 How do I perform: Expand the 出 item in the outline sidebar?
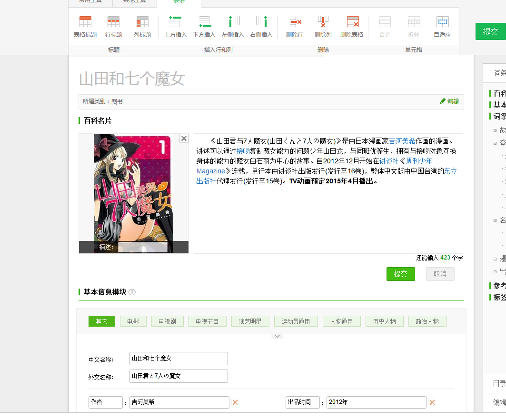coord(495,272)
